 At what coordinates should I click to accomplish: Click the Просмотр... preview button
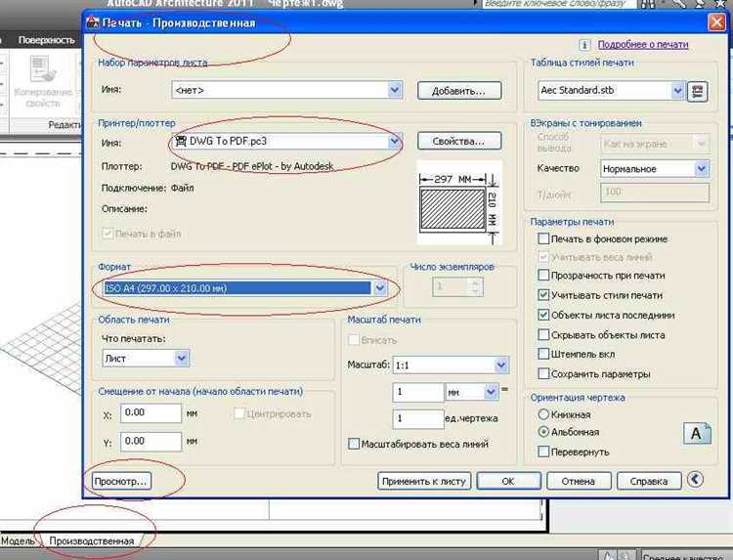coord(121,481)
